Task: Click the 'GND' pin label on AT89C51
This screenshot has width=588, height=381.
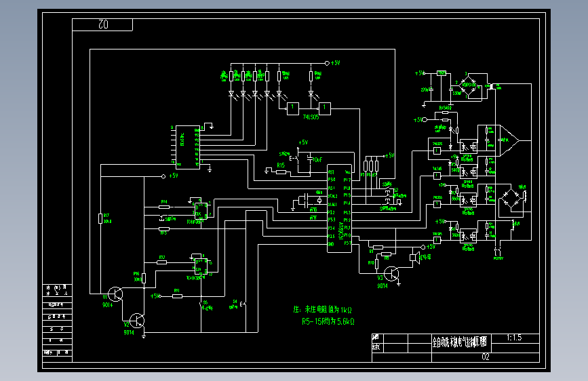Action: click(331, 245)
